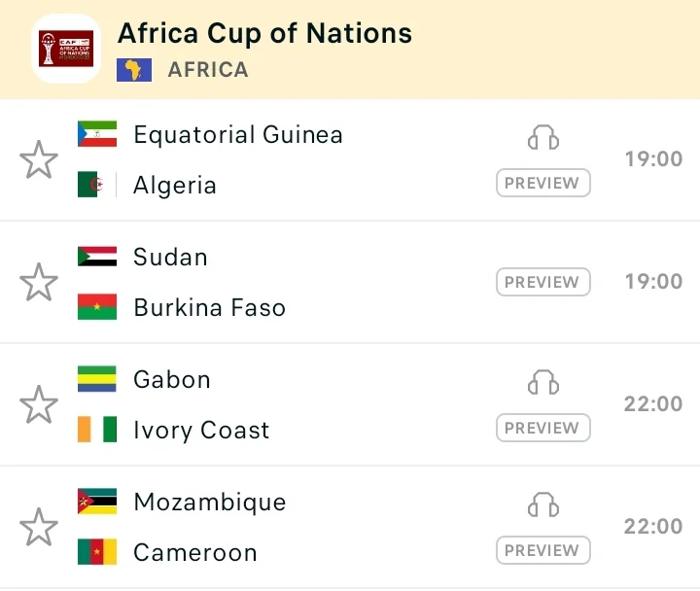Select Ivory Coast team name
700x591 pixels.
pyautogui.click(x=201, y=431)
